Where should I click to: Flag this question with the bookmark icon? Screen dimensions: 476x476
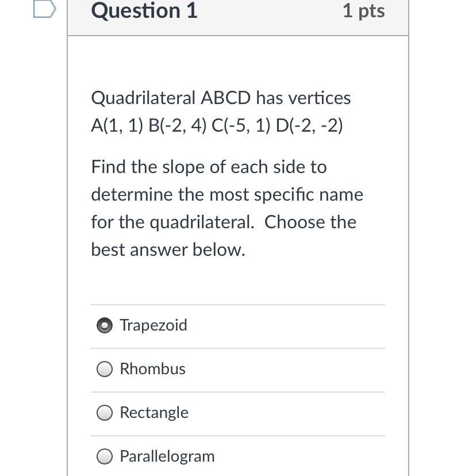point(45,9)
